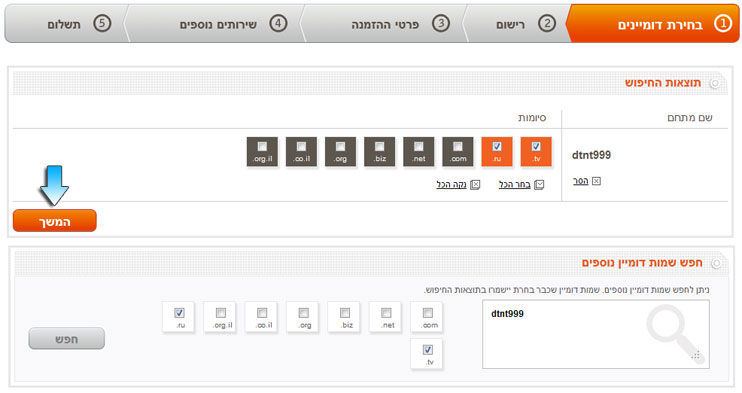Tick .net checkbox in additional domain search
The image size is (742, 393).
pos(387,313)
